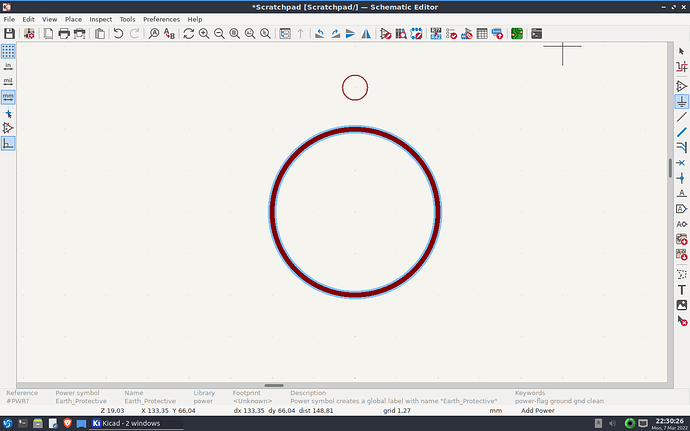
Task: Click the Kicad taskbar window button
Action: click(x=136, y=423)
